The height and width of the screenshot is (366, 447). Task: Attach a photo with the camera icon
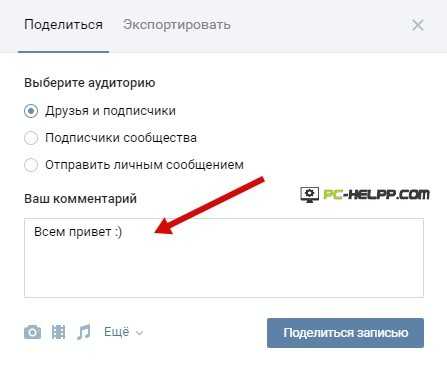(33, 332)
